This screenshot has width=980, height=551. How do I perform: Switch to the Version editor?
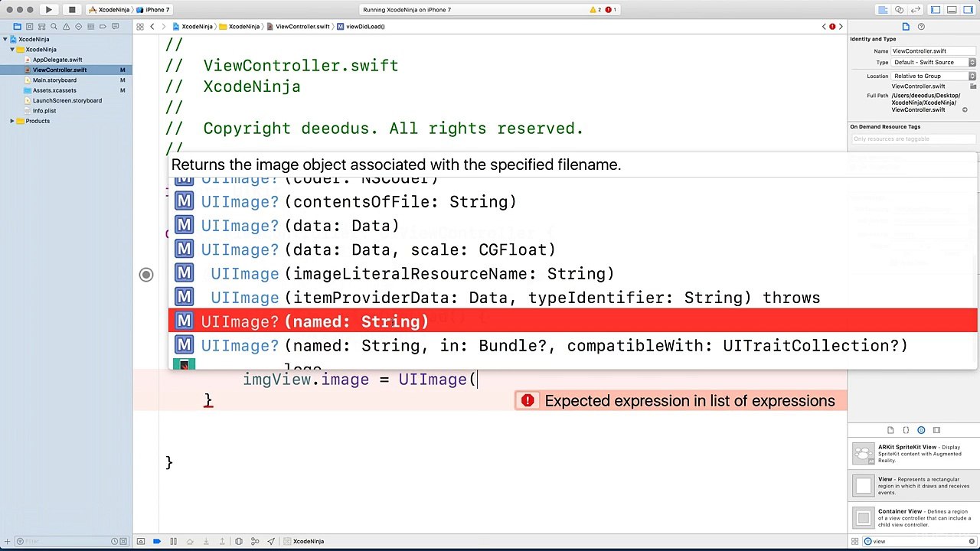coord(914,10)
